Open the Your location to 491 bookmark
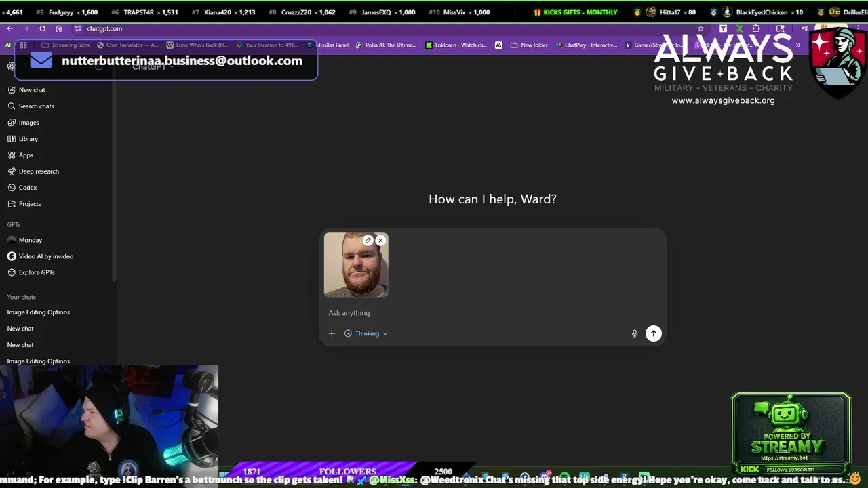The image size is (868, 488). pyautogui.click(x=267, y=45)
